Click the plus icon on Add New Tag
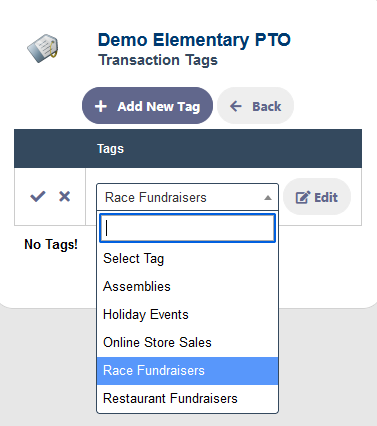This screenshot has width=377, height=426. click(101, 106)
